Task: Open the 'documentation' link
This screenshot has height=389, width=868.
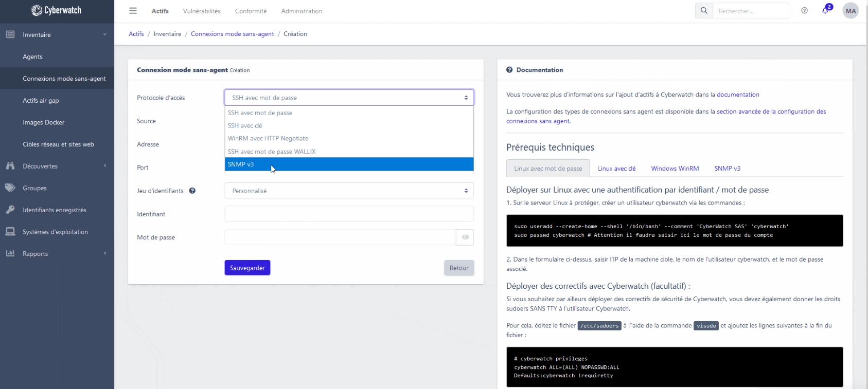Action: [738, 95]
